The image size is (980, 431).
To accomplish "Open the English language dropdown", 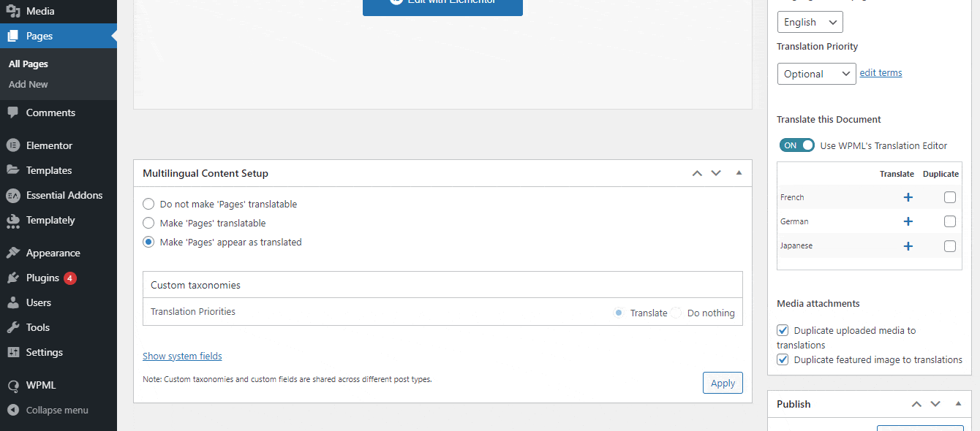I will [810, 21].
